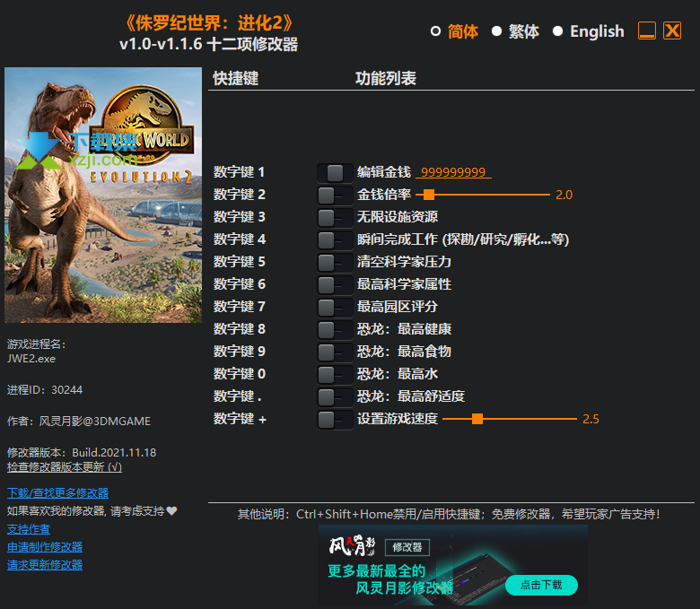Screen dimensions: 700x609
Task: Toggle 清空科学家压力 switch
Action: (x=335, y=262)
